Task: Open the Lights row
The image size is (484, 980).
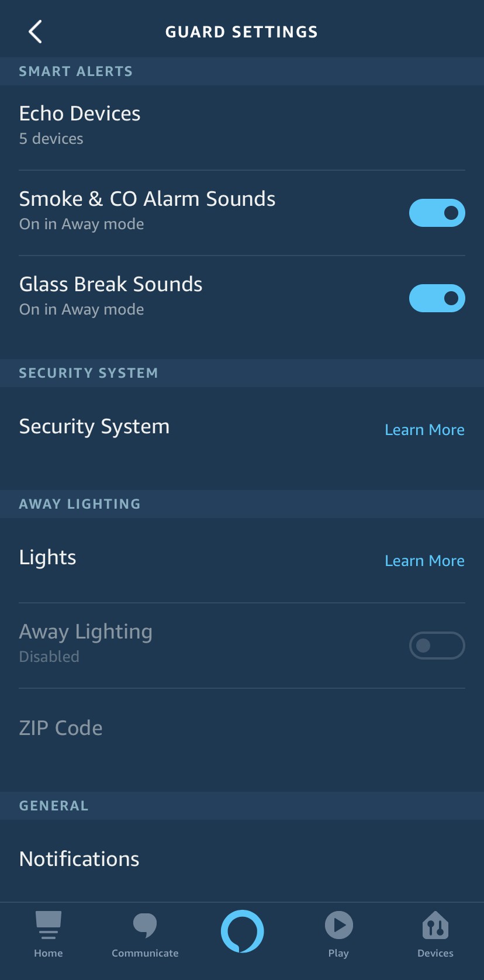Action: point(48,558)
